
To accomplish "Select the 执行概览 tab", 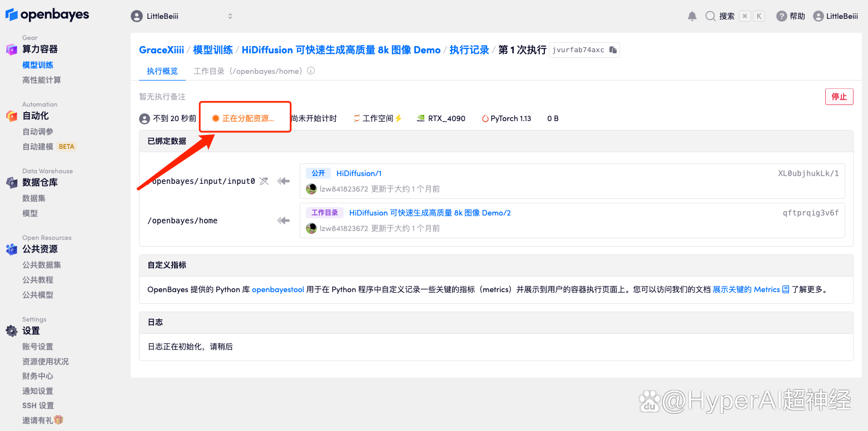I will [162, 71].
